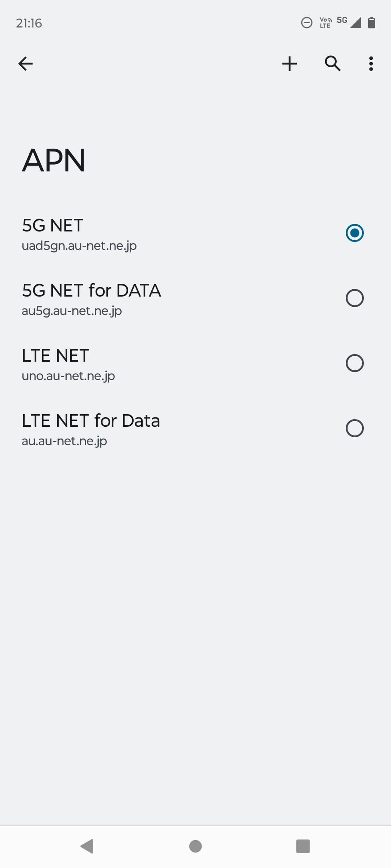Open search via magnifier icon
Image resolution: width=391 pixels, height=868 pixels.
point(332,64)
